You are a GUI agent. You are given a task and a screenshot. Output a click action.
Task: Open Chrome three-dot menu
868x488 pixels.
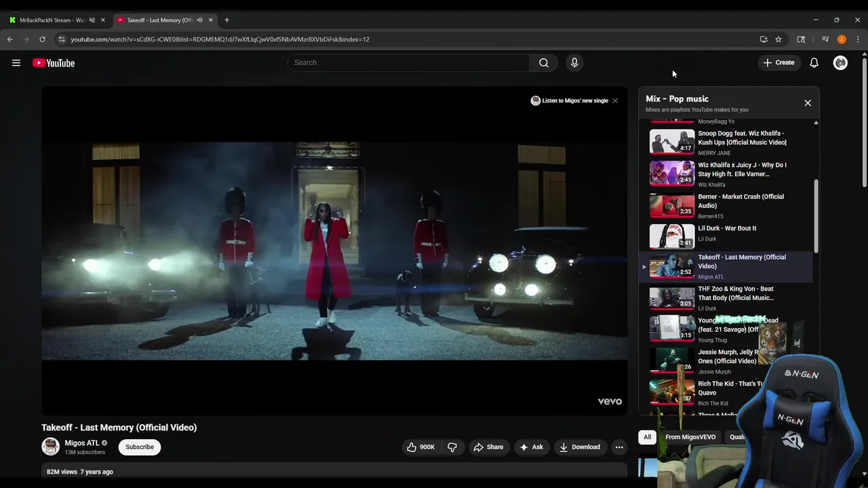(858, 39)
